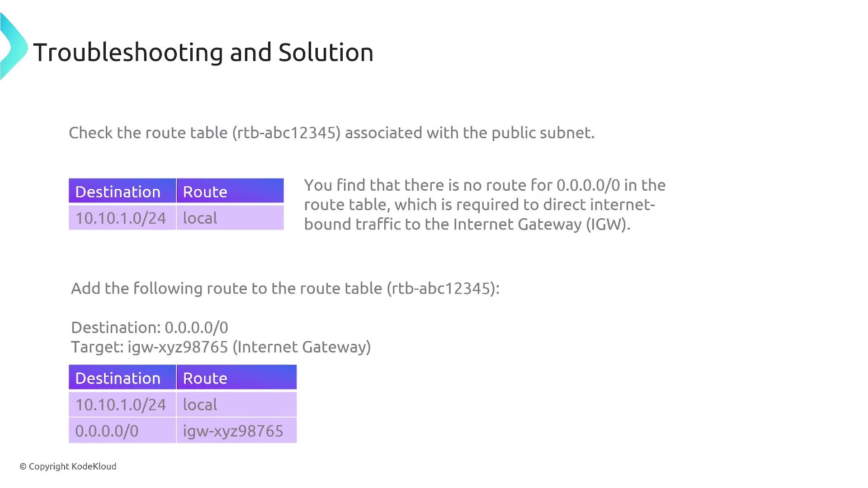The width and height of the screenshot is (868, 488).
Task: Select the 10.10.1.0/24 cell in the lower table
Action: tap(121, 405)
